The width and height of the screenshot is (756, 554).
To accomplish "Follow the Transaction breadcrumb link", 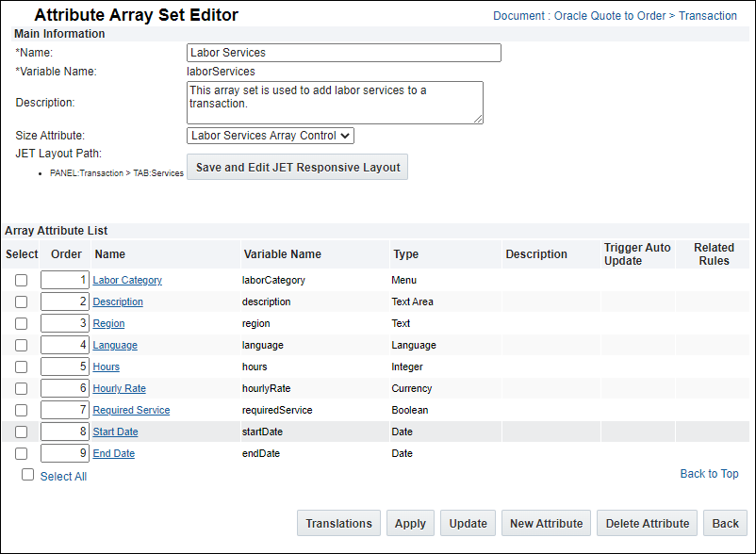I will [x=708, y=15].
